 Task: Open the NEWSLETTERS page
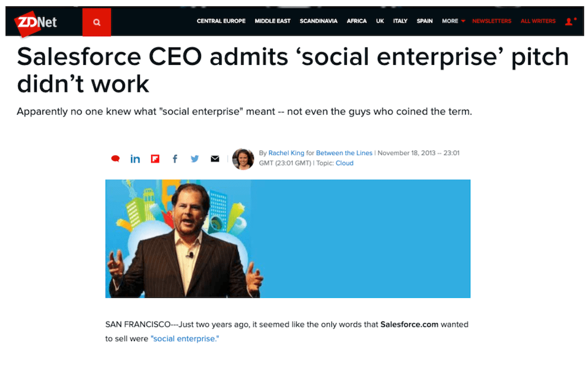[x=492, y=21]
